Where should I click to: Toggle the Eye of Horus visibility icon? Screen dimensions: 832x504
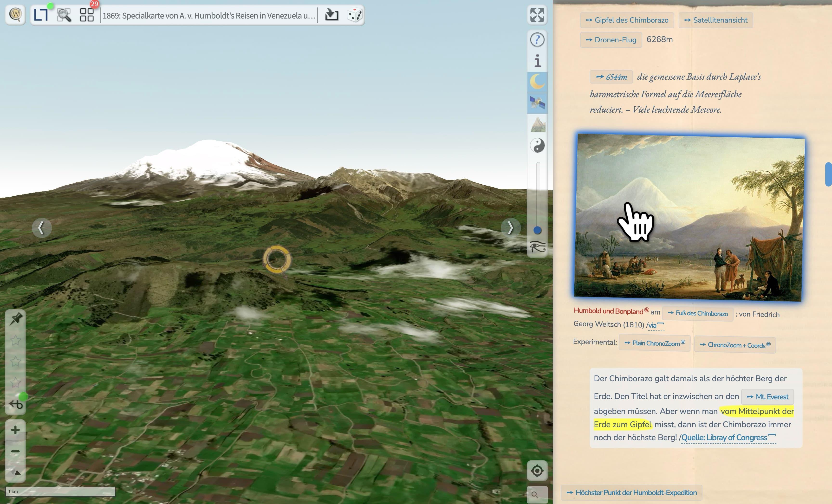pyautogui.click(x=537, y=247)
